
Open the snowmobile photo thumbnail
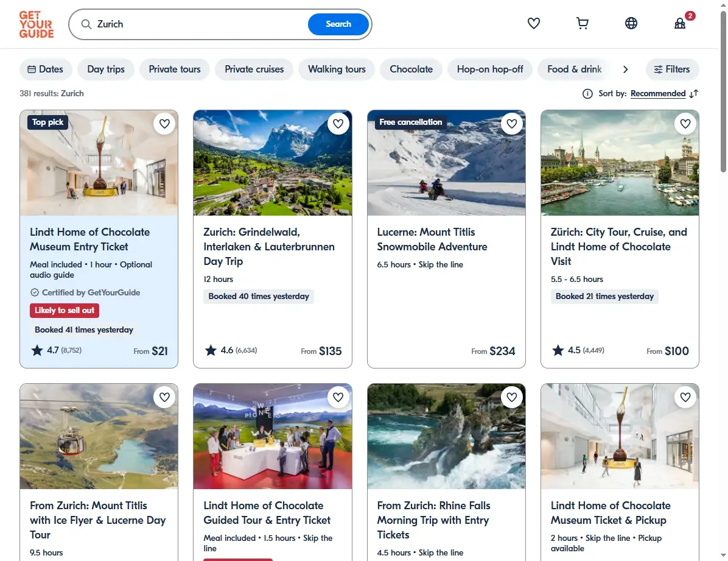click(446, 163)
